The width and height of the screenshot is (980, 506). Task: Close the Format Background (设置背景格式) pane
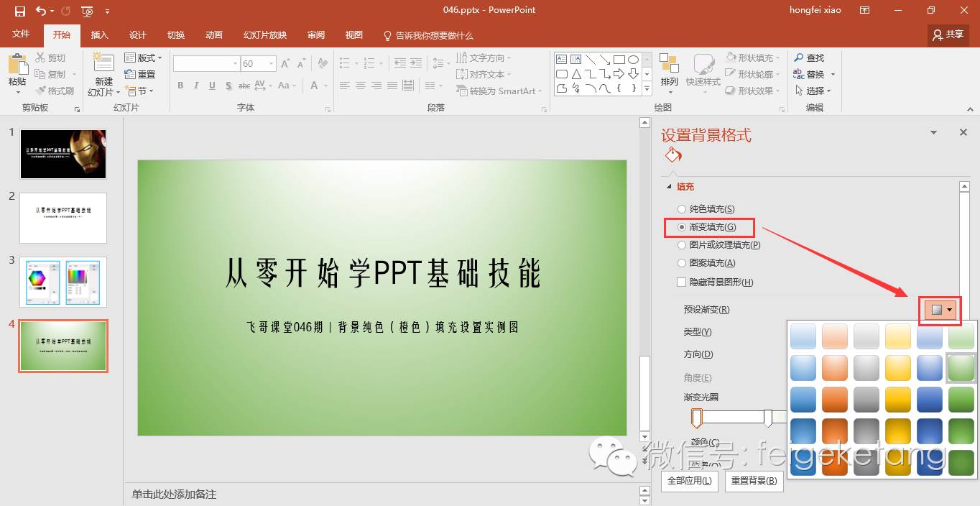coord(963,132)
